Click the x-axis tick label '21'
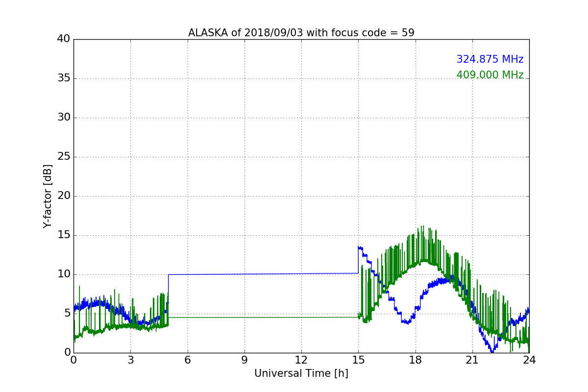Screen dimensions: 588x392 [x=472, y=360]
